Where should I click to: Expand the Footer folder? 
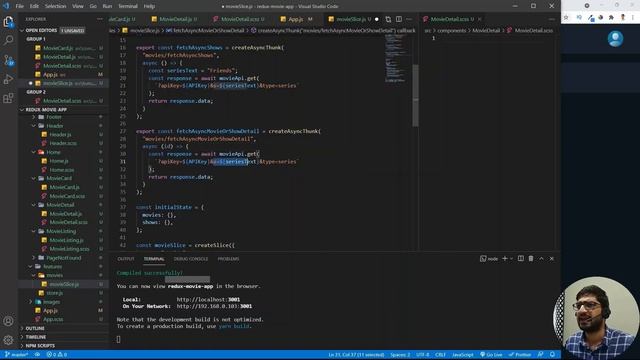pyautogui.click(x=54, y=117)
